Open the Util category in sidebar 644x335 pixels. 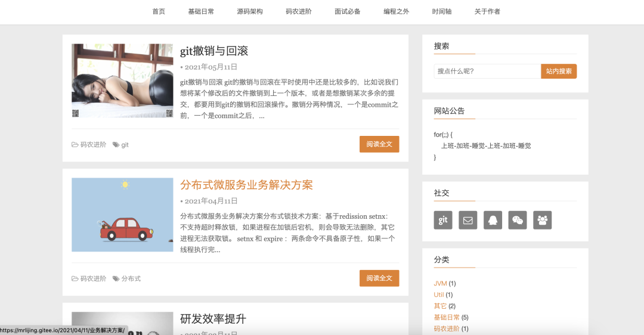click(x=439, y=295)
